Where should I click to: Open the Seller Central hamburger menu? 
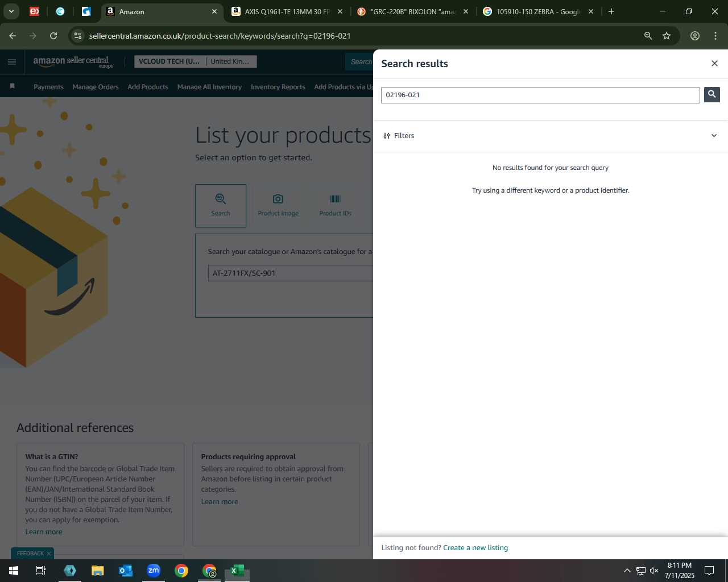(x=12, y=62)
